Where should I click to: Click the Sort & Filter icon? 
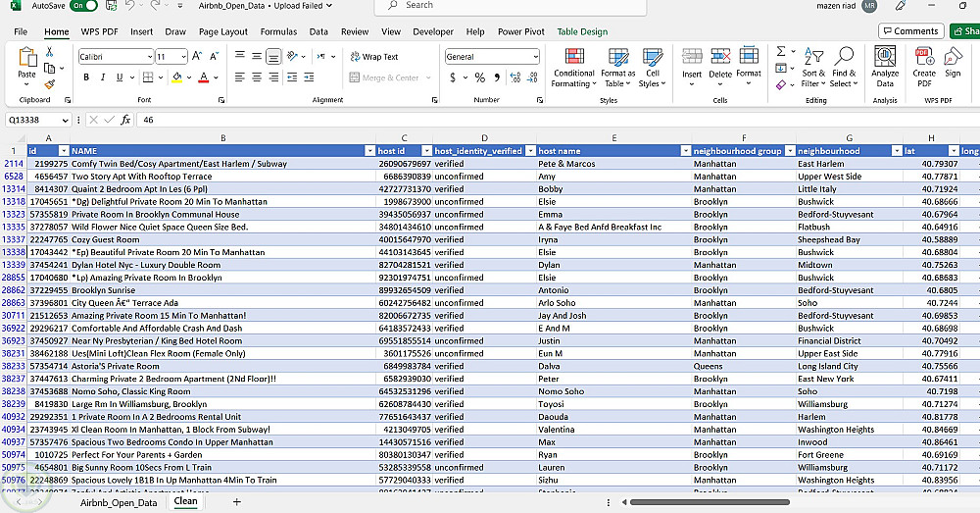click(812, 57)
